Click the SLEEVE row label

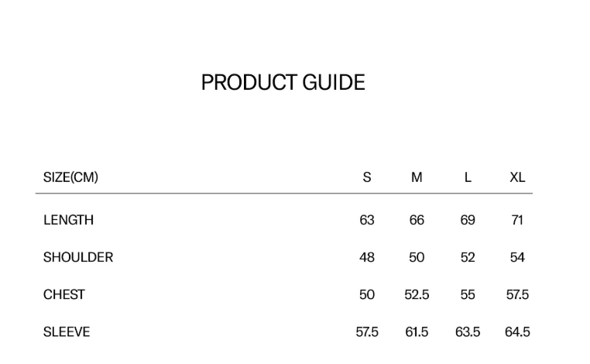click(67, 332)
